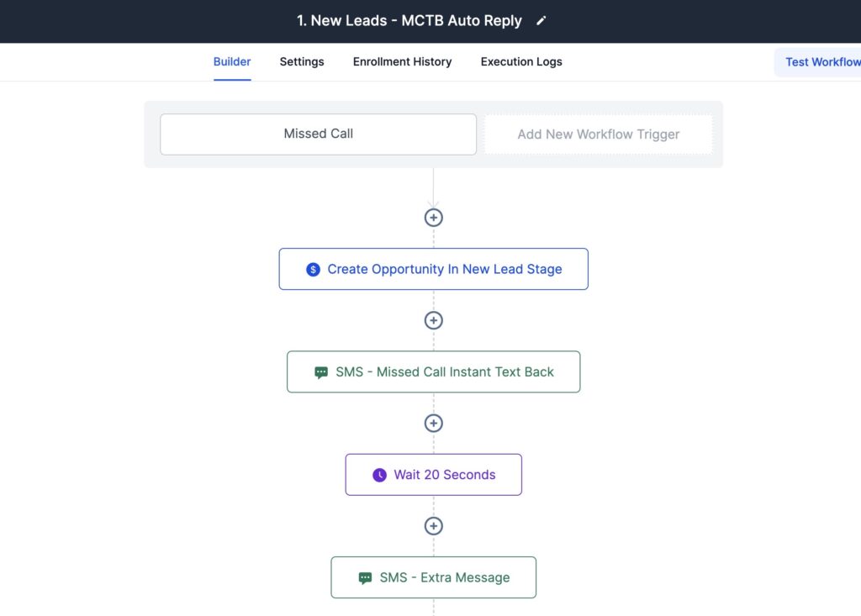Click the chat icon on Missed Call SMS
The width and height of the screenshot is (861, 616).
pyautogui.click(x=321, y=372)
